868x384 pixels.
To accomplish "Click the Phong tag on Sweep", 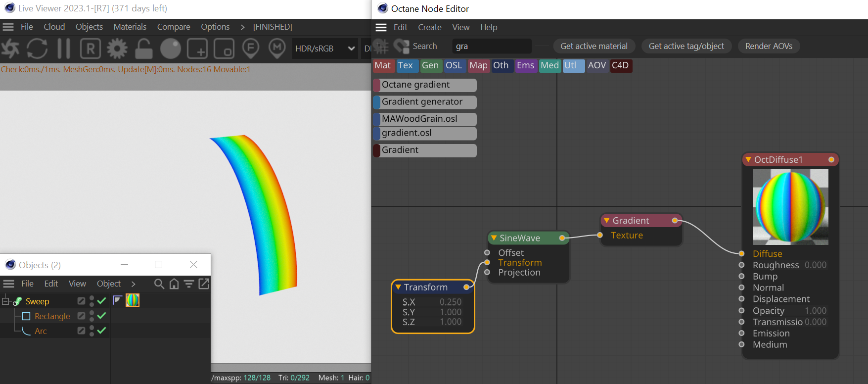I will 117,300.
